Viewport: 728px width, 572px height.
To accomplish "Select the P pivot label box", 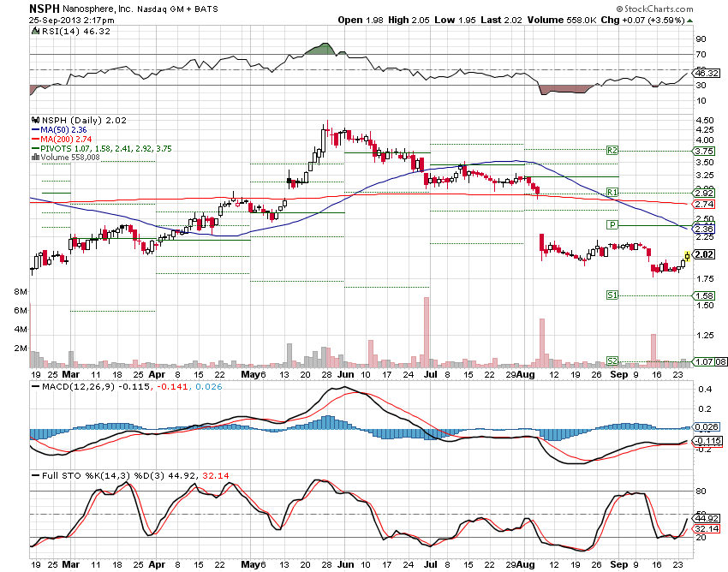I will click(612, 224).
